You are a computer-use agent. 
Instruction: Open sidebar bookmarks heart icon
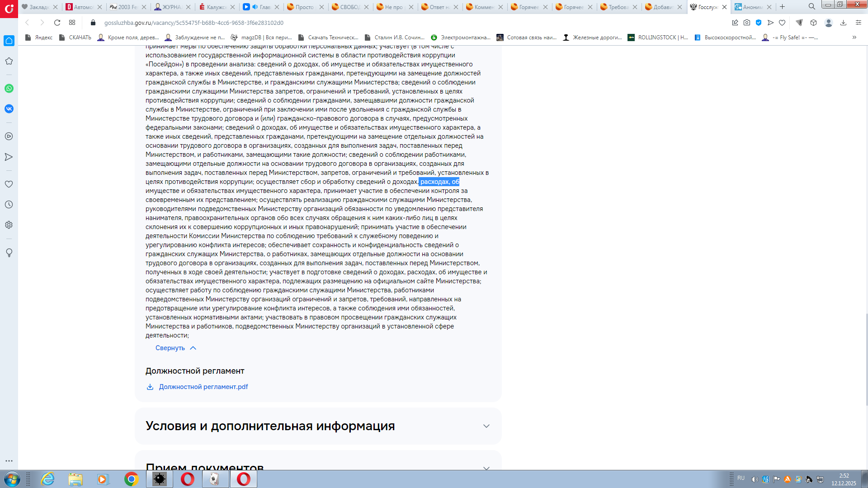(9, 184)
